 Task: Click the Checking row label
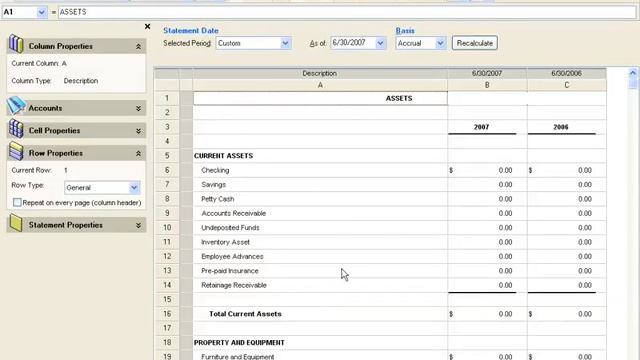coord(215,170)
